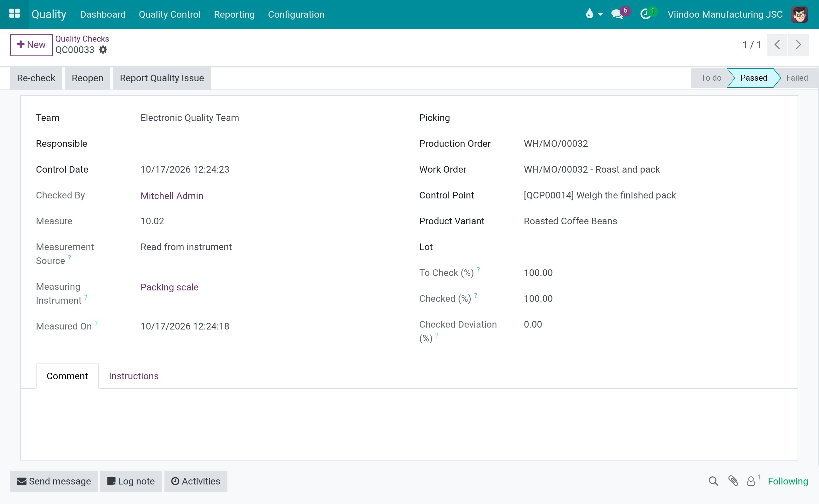This screenshot has width=819, height=504.
Task: Select the To do status stage
Action: (x=711, y=78)
